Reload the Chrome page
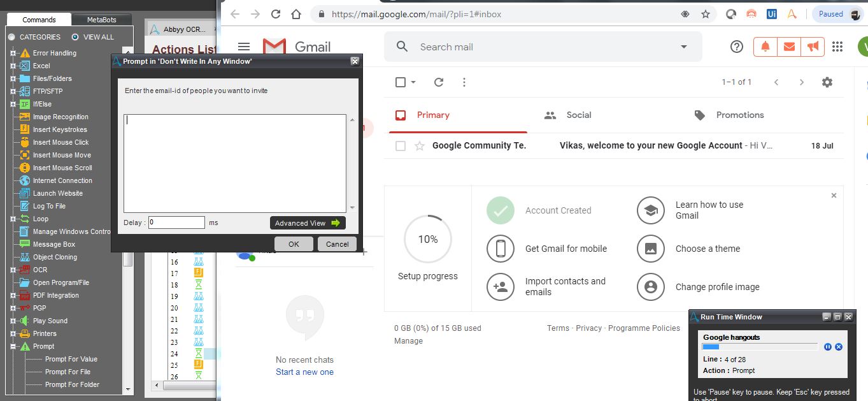The width and height of the screenshot is (868, 401). click(x=275, y=14)
